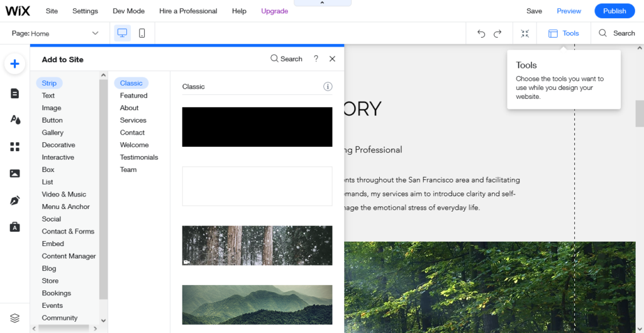Open the Site menu
This screenshot has width=644, height=333.
(52, 11)
